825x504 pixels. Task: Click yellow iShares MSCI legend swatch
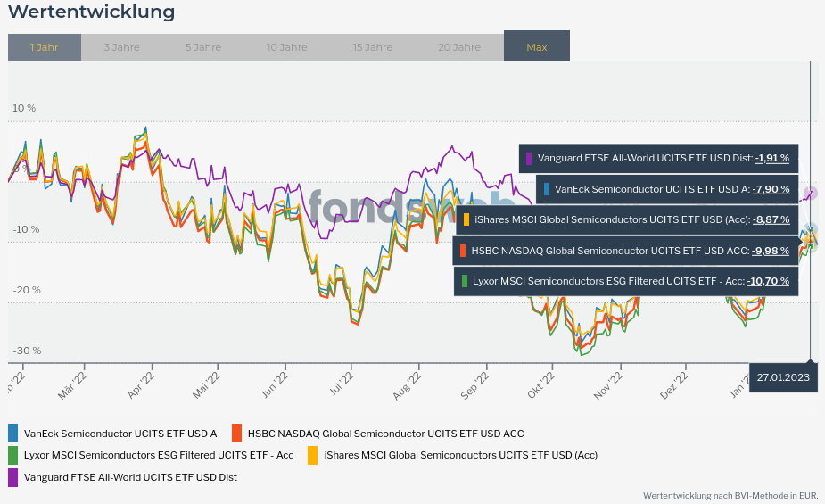pos(313,455)
